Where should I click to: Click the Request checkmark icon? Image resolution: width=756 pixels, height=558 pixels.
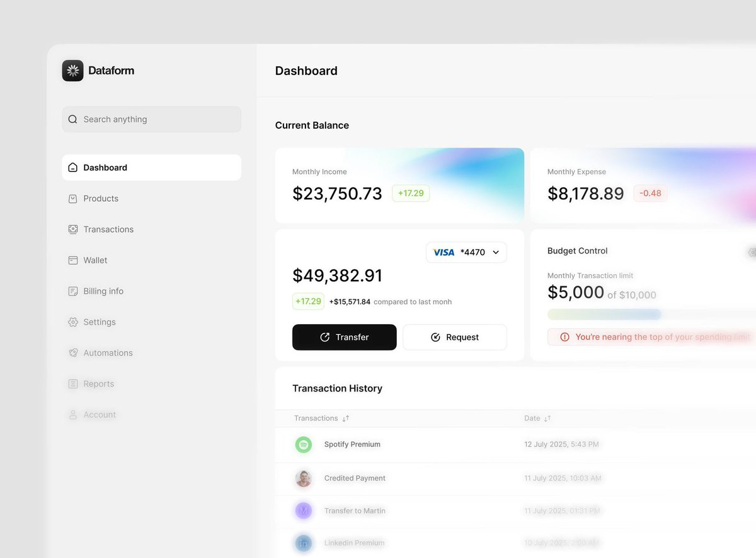pos(435,337)
